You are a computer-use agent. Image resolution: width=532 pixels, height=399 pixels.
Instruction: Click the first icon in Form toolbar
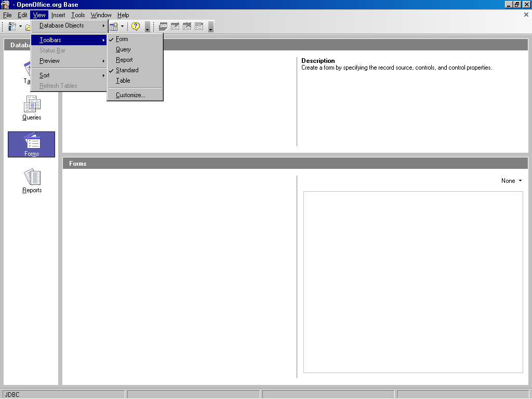click(163, 26)
